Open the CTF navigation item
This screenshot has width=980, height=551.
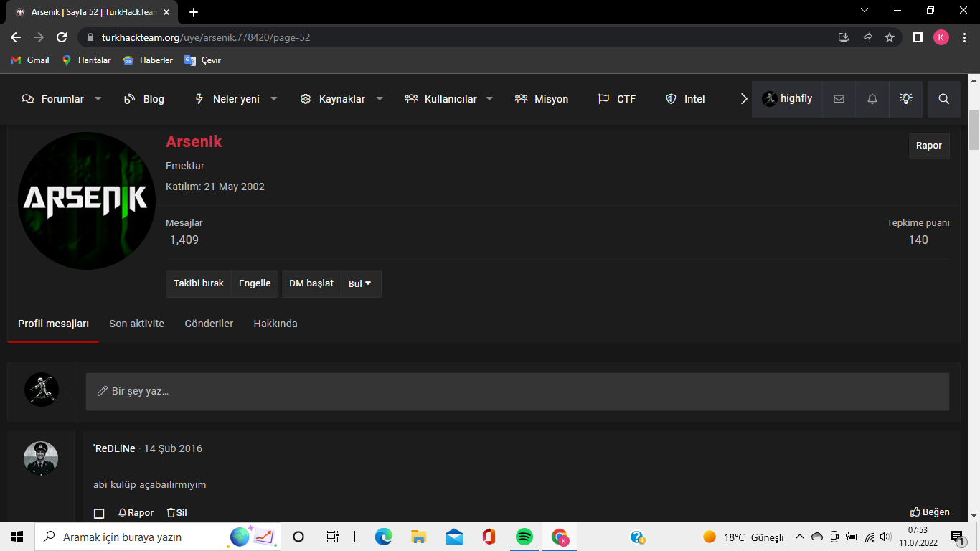click(617, 99)
